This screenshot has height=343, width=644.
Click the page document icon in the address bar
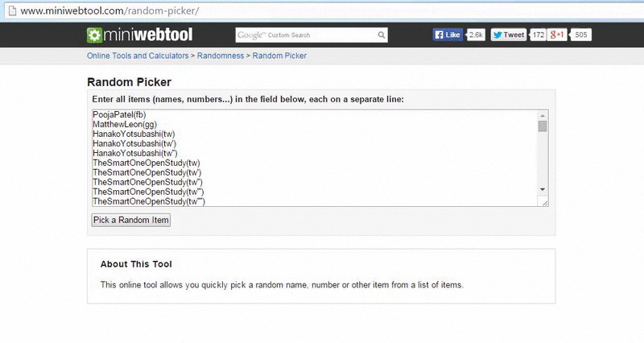pyautogui.click(x=12, y=10)
